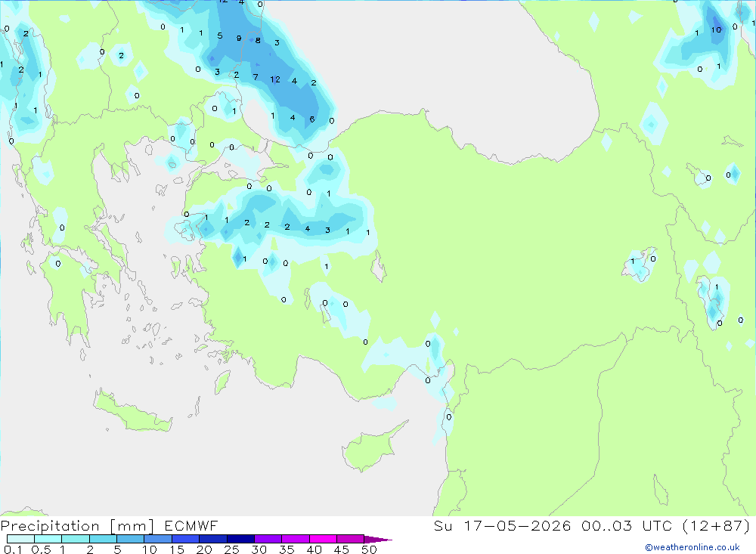Pick the 5–10 mm legend color swatch
756x554 pixels.
(x=131, y=539)
